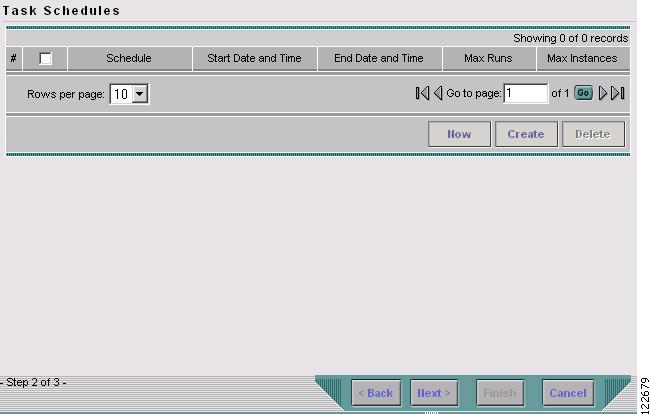Click the green Go button
The width and height of the screenshot is (650, 414).
pyautogui.click(x=583, y=93)
